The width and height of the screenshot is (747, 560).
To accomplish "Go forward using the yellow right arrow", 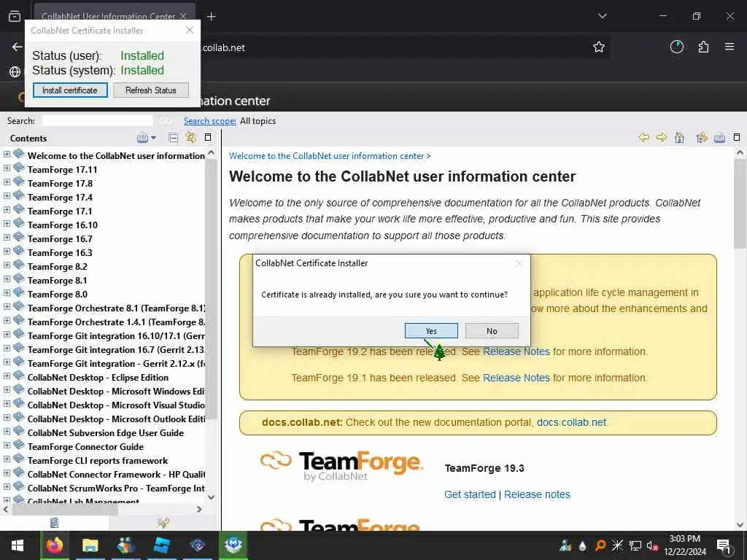I will click(662, 138).
